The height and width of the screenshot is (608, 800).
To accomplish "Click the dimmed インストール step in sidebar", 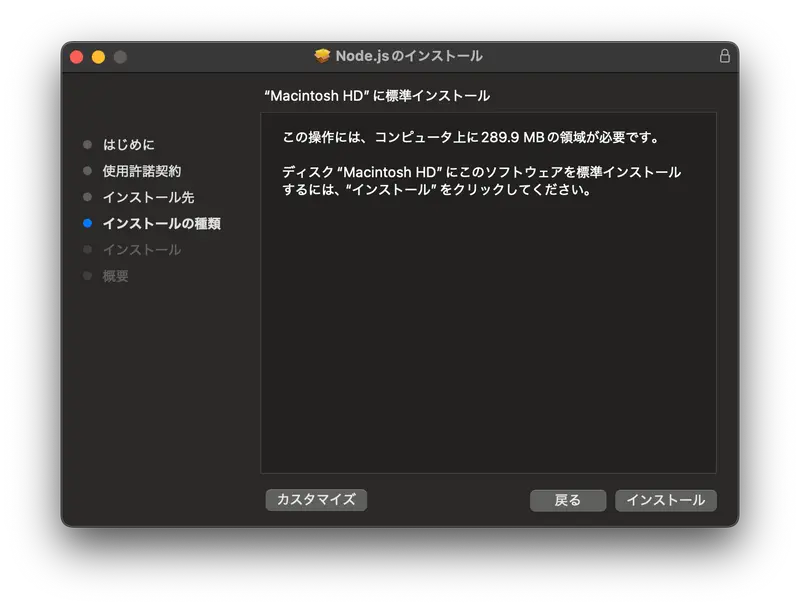I will [142, 250].
